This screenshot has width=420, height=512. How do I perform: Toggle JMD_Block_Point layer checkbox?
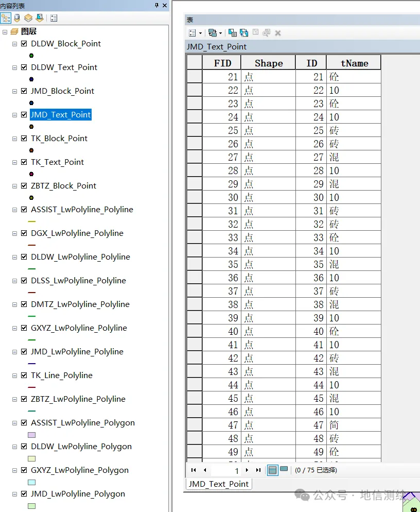point(24,91)
